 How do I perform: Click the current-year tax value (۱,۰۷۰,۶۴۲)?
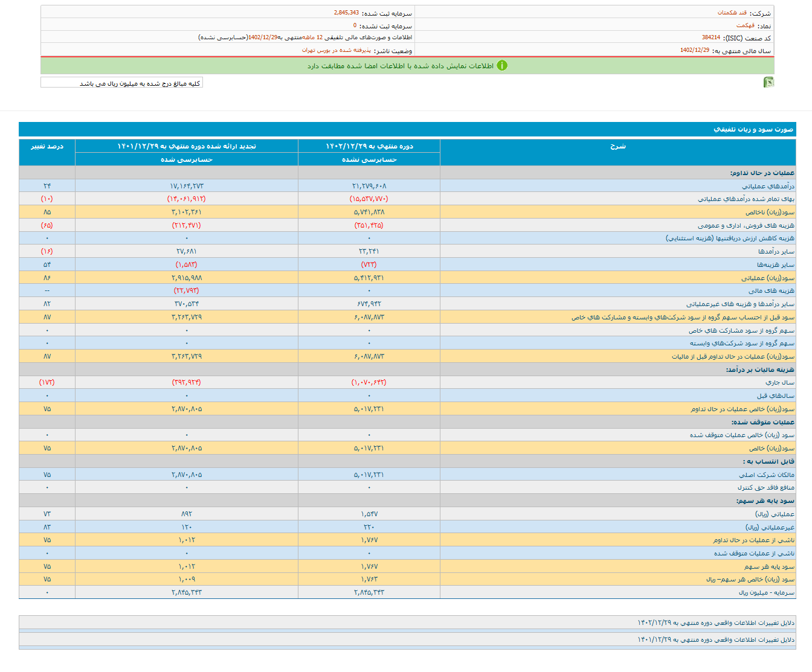[369, 382]
